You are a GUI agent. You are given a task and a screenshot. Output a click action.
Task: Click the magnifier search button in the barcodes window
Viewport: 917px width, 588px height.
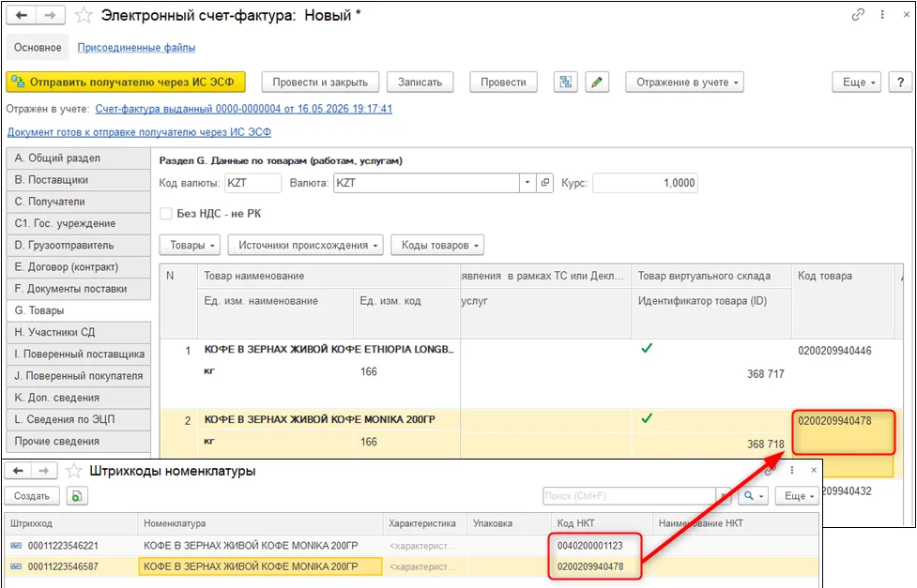(x=752, y=496)
